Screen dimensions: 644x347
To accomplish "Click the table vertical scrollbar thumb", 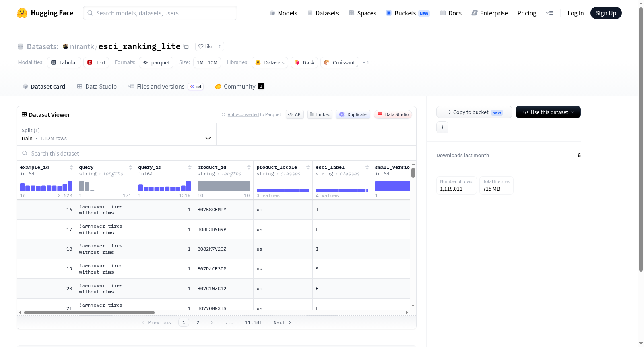I will tap(413, 173).
